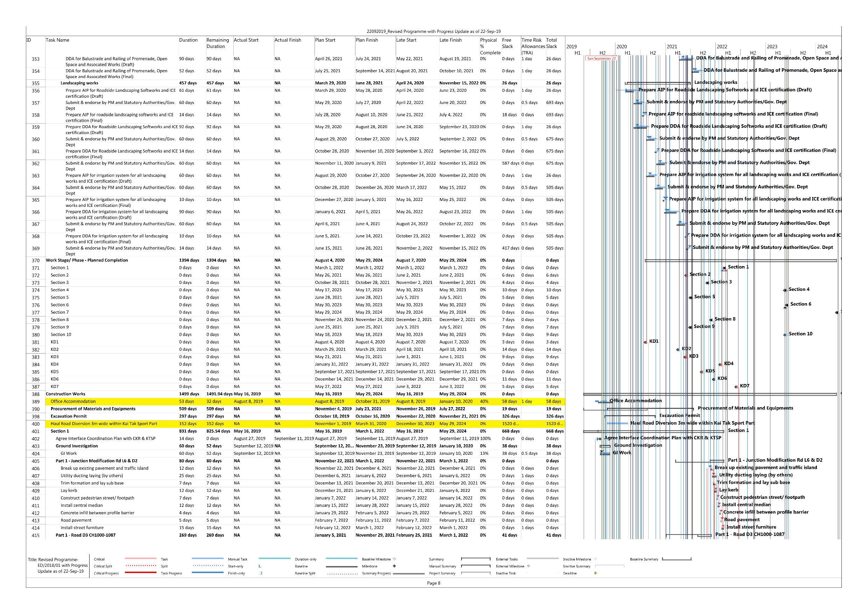Click the 'Install central median' task name
This screenshot has width=868, height=614.
pyautogui.click(x=82, y=505)
